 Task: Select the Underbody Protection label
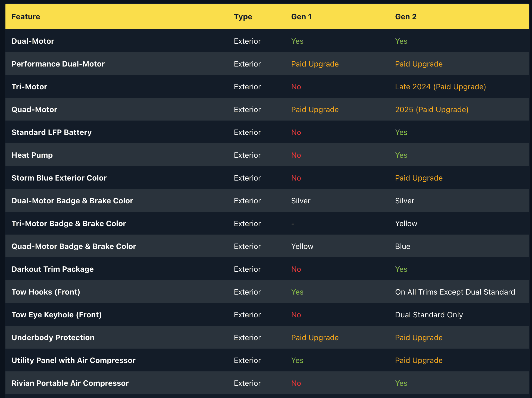(x=53, y=337)
